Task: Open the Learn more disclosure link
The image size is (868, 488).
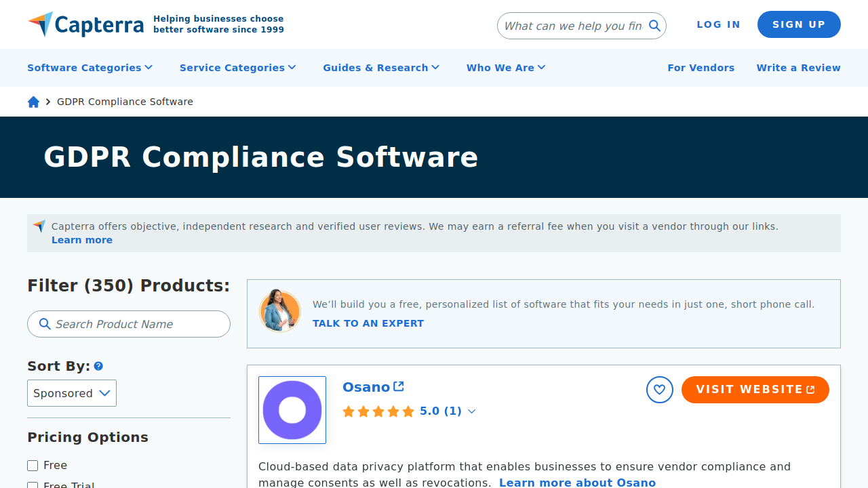Action: click(82, 240)
